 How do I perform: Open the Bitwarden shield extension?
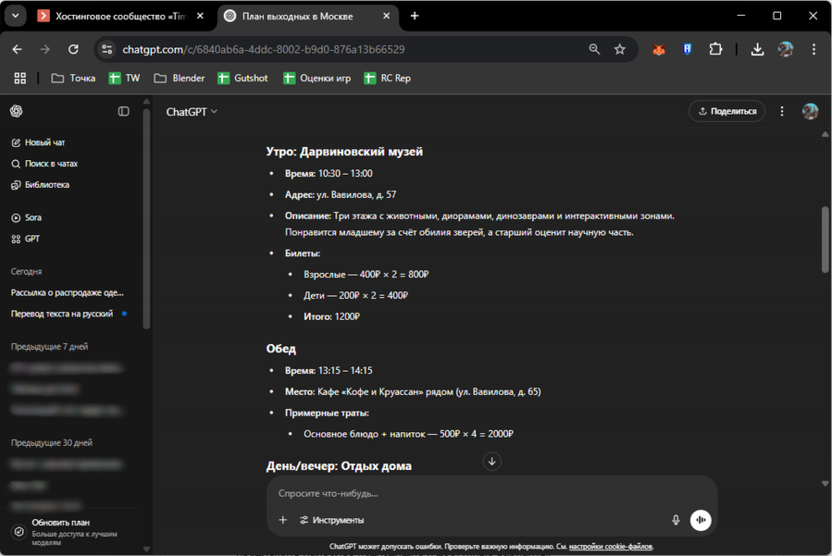click(x=687, y=49)
